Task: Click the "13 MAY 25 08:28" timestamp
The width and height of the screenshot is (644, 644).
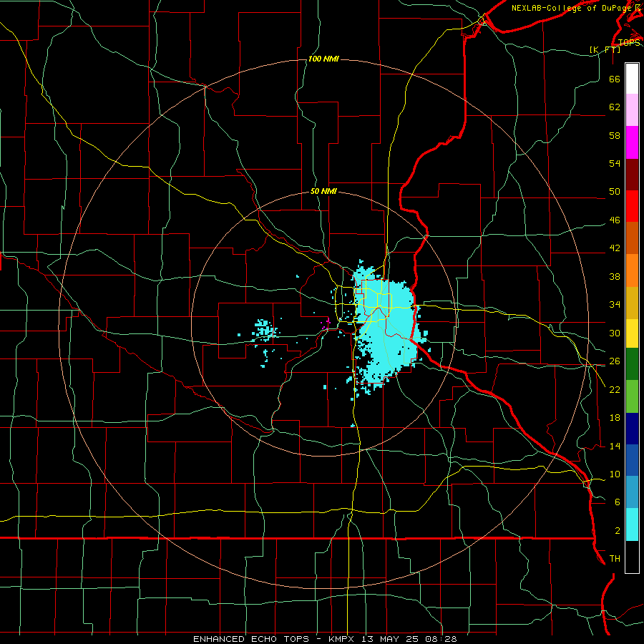Action: coord(409,639)
